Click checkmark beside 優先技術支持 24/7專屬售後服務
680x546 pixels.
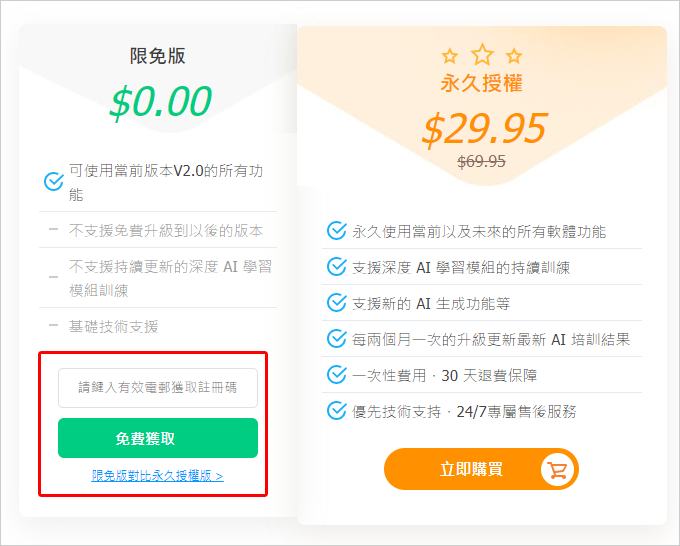tap(337, 411)
